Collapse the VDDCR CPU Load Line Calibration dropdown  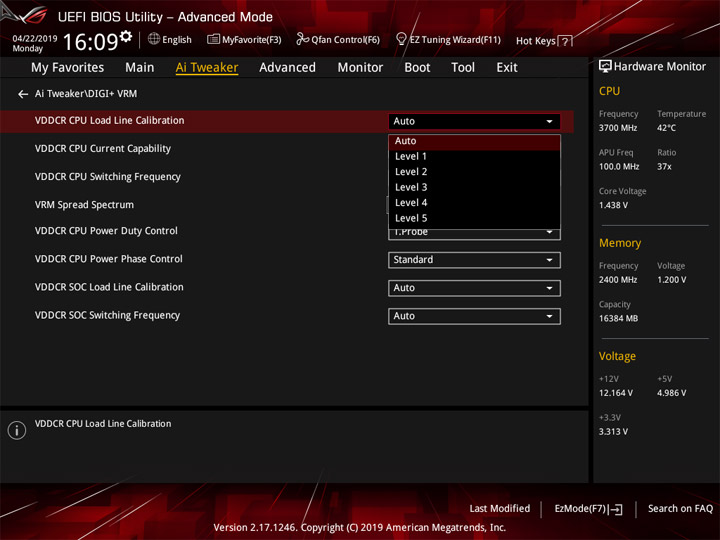474,121
